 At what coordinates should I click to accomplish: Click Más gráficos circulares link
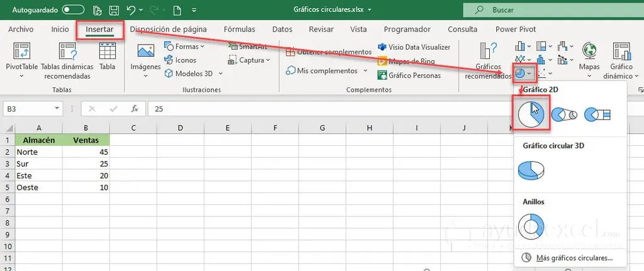(574, 258)
